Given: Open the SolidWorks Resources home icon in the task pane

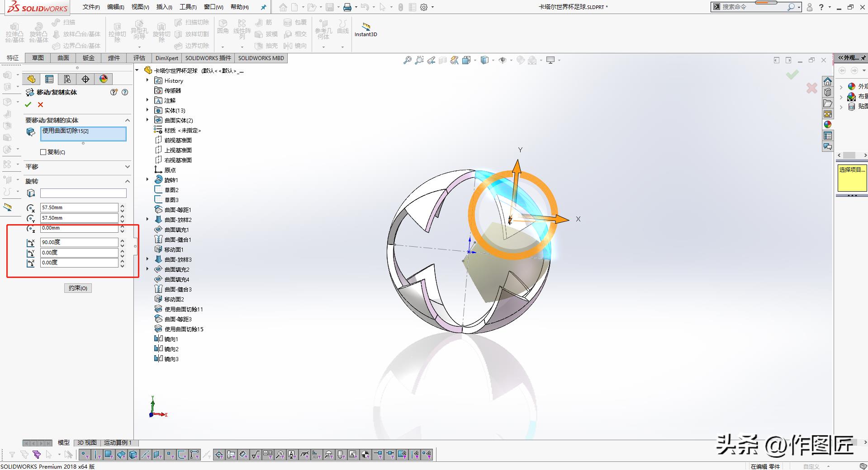Looking at the screenshot, I should pos(828,81).
